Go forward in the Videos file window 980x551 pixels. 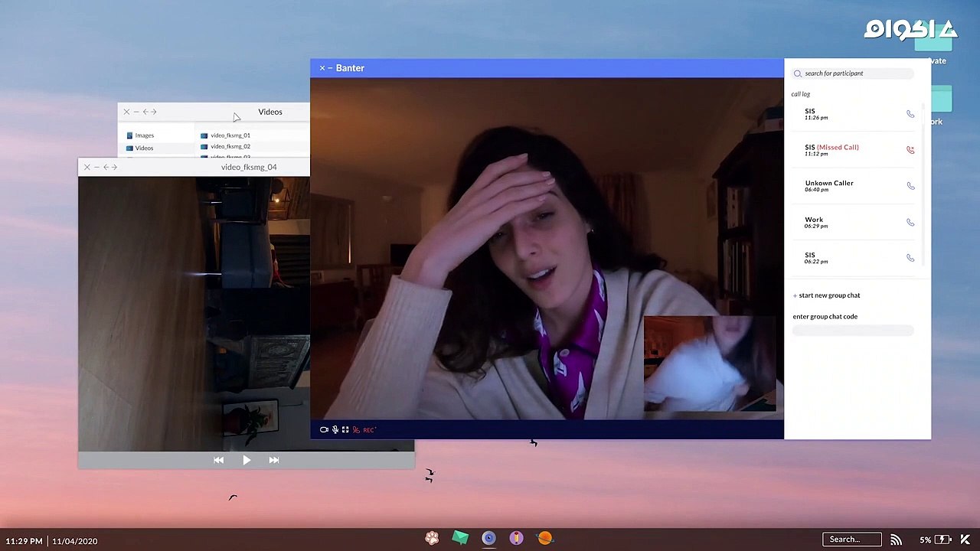(x=154, y=112)
